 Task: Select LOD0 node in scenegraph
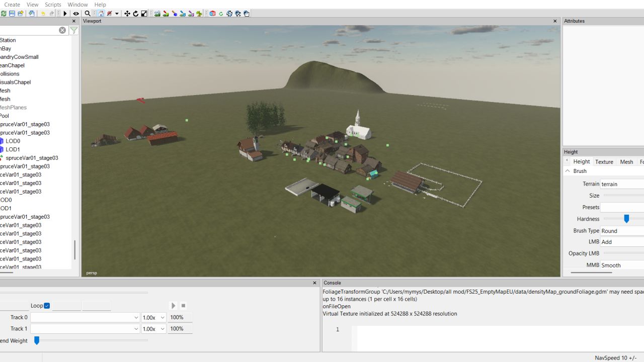13,141
